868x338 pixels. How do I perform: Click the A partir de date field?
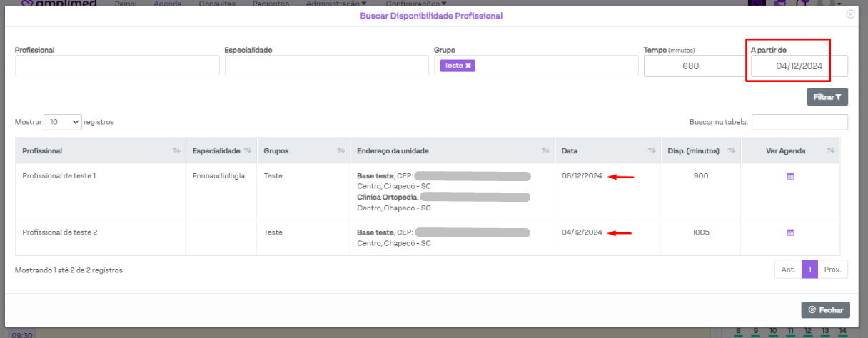click(799, 66)
